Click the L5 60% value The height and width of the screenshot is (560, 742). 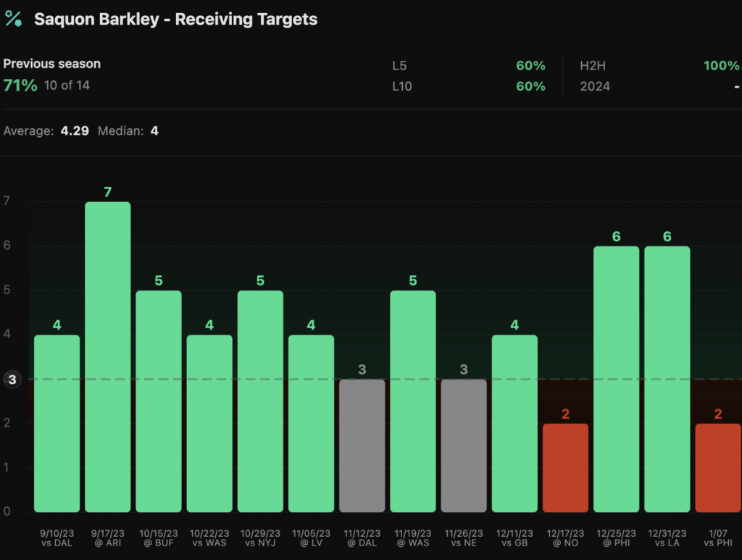coord(530,66)
